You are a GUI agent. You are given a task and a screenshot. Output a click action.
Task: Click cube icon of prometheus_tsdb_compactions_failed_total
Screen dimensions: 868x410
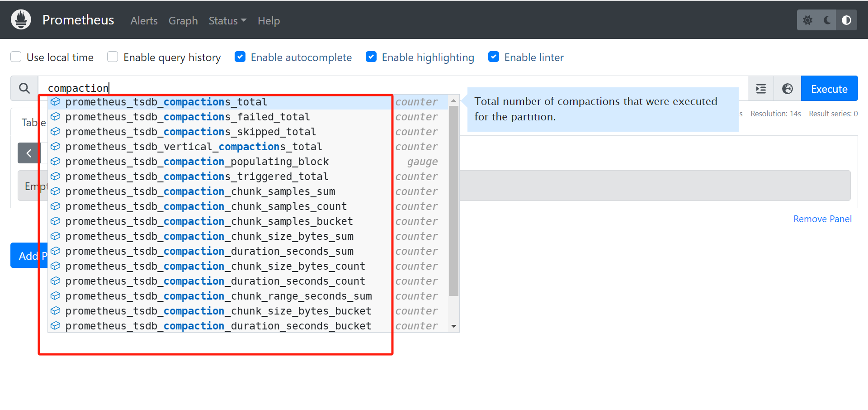pos(55,117)
